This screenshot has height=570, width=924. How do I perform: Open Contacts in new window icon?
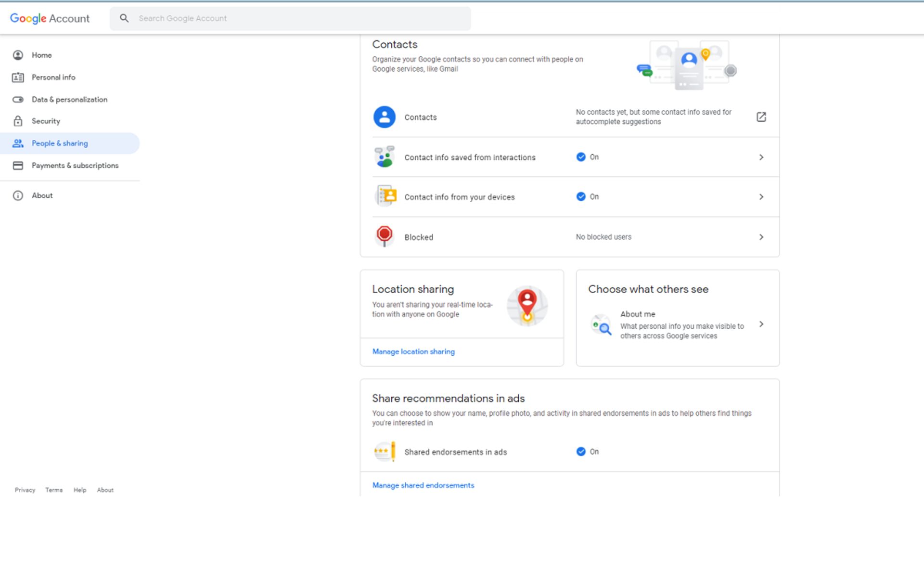(761, 117)
